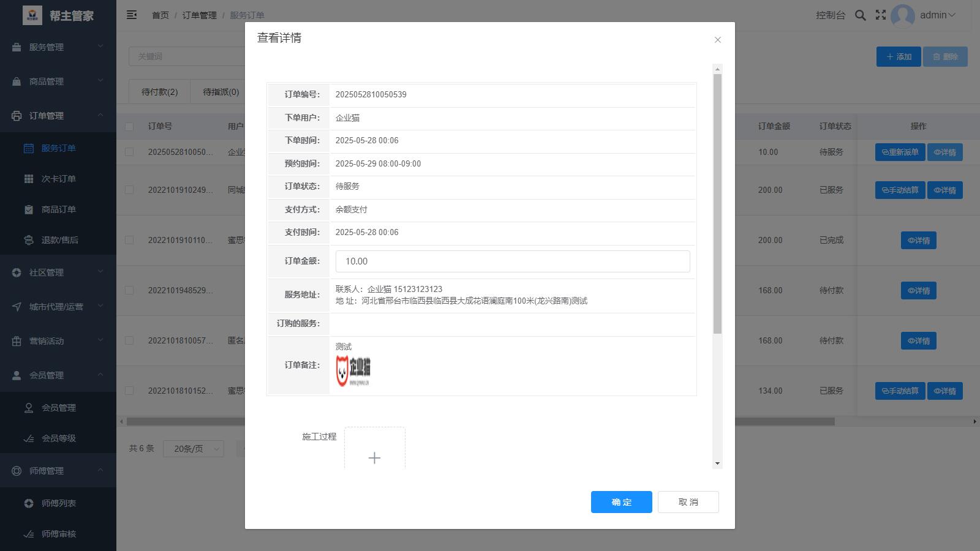Switch to the 待付款(2) tab

[x=160, y=92]
